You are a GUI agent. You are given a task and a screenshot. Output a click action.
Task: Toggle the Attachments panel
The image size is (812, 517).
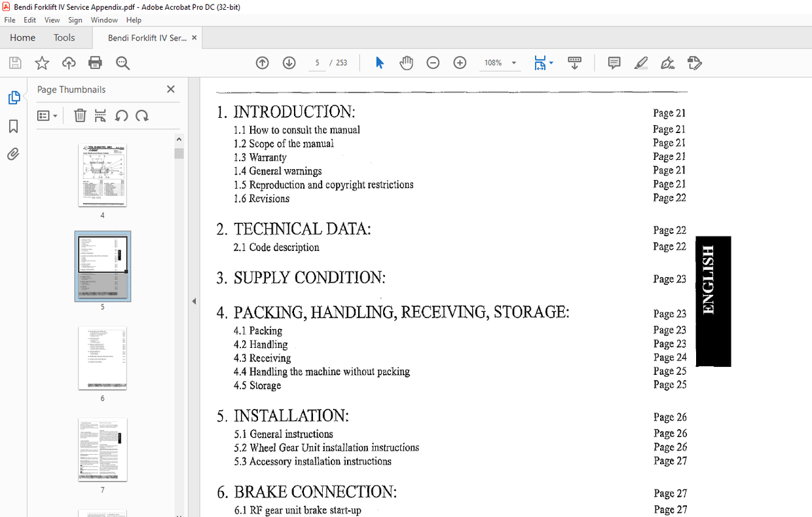[13, 153]
